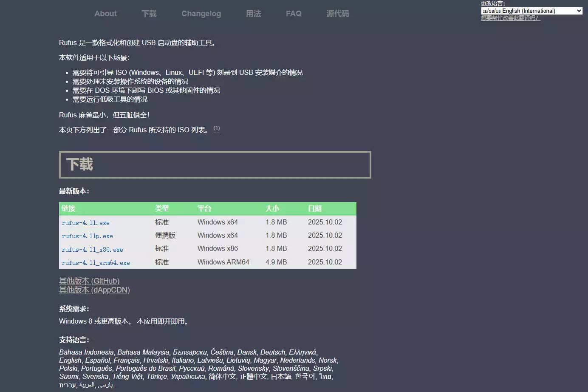
Task: Click the 1.8 MB size in rufus-4.11_x86.exe row
Action: click(x=276, y=249)
